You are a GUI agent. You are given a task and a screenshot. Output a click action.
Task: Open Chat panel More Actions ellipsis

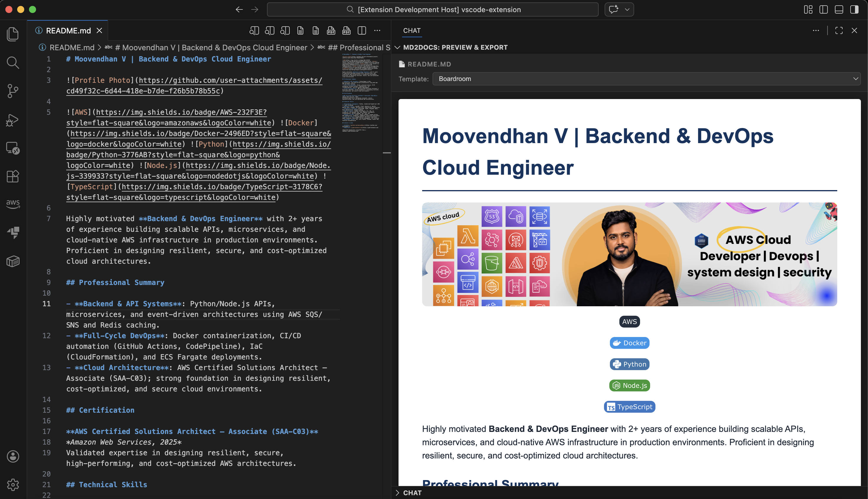(x=816, y=30)
